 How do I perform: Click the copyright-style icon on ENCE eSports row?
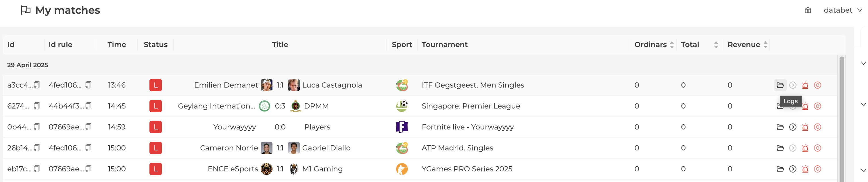tap(817, 169)
